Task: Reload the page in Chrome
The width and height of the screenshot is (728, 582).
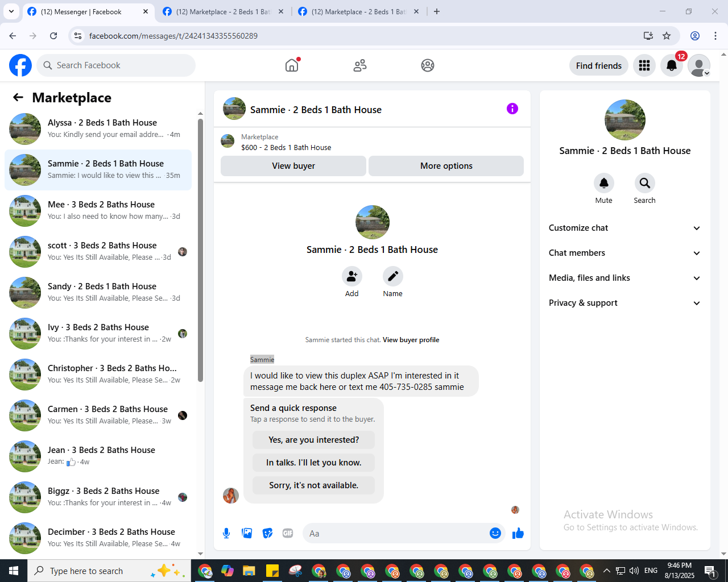Action: point(53,36)
